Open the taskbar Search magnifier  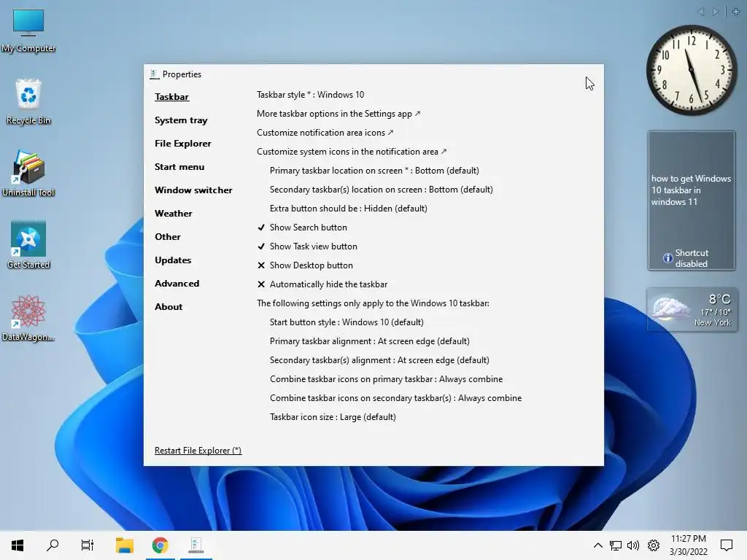coord(53,545)
